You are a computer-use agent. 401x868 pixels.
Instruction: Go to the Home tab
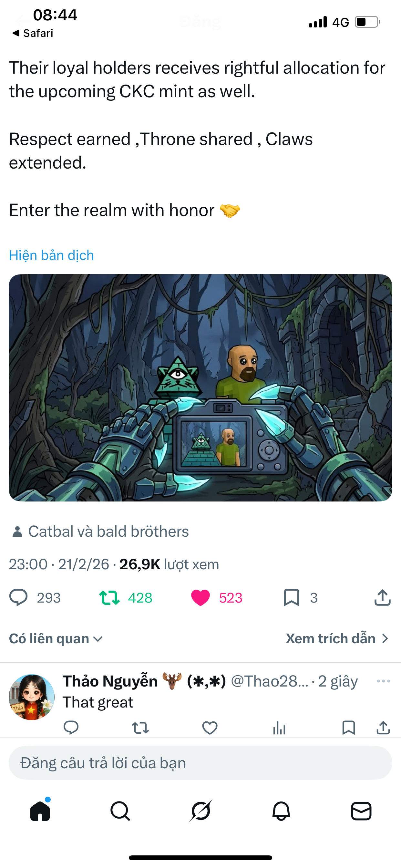click(x=40, y=811)
